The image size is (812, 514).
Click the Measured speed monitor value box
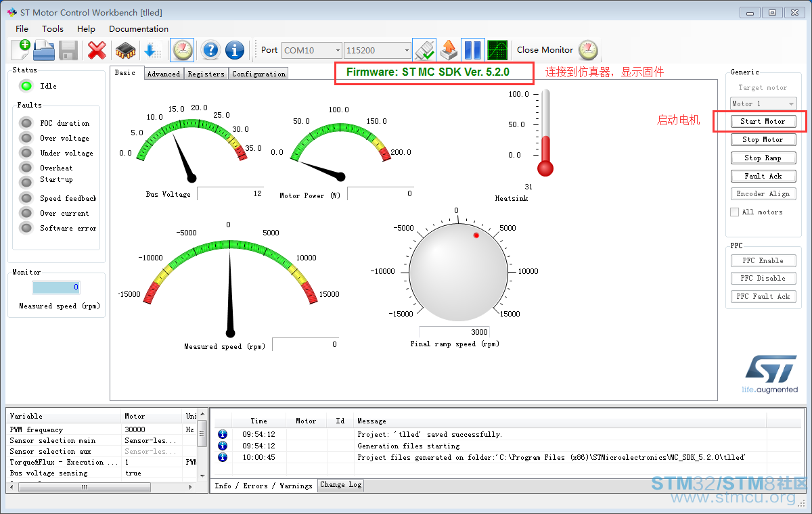point(56,287)
